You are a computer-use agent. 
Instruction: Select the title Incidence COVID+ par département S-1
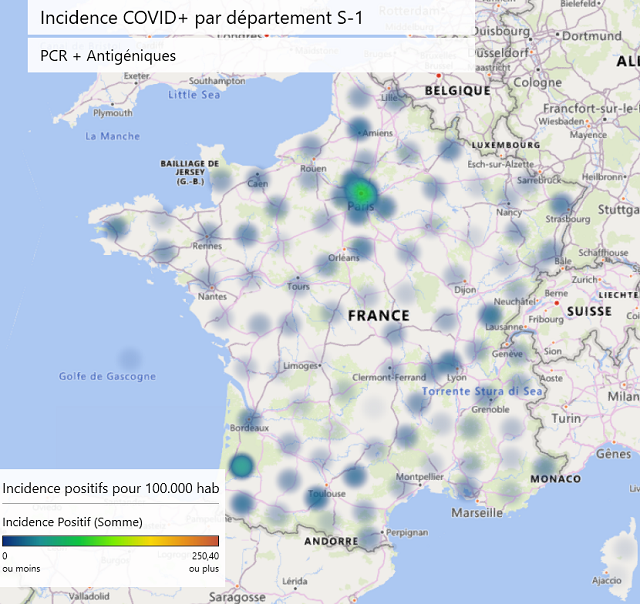[x=202, y=19]
